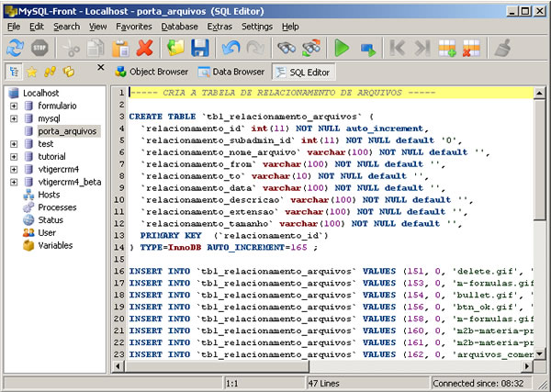Open the Extras menu

[x=219, y=27]
